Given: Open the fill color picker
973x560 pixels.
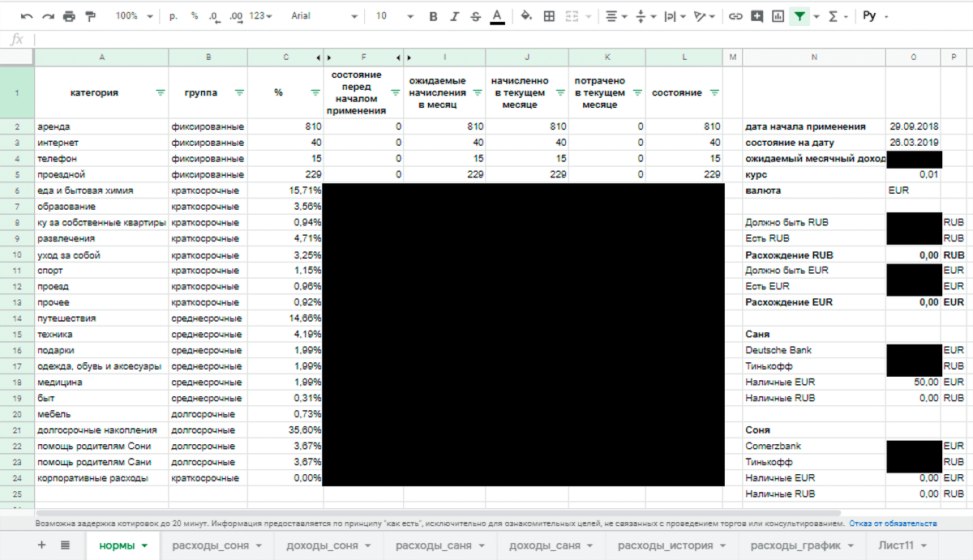Looking at the screenshot, I should pyautogui.click(x=526, y=16).
